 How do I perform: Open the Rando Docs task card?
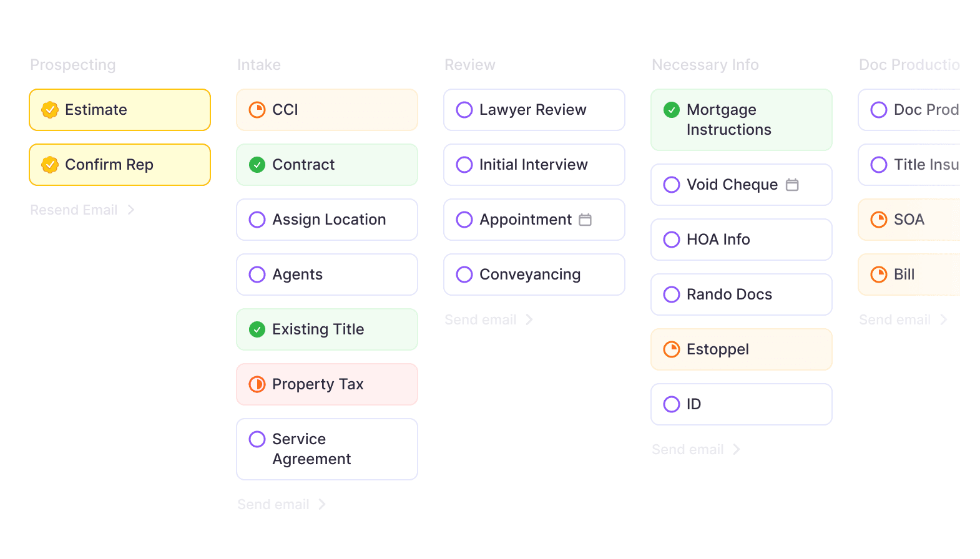(742, 294)
